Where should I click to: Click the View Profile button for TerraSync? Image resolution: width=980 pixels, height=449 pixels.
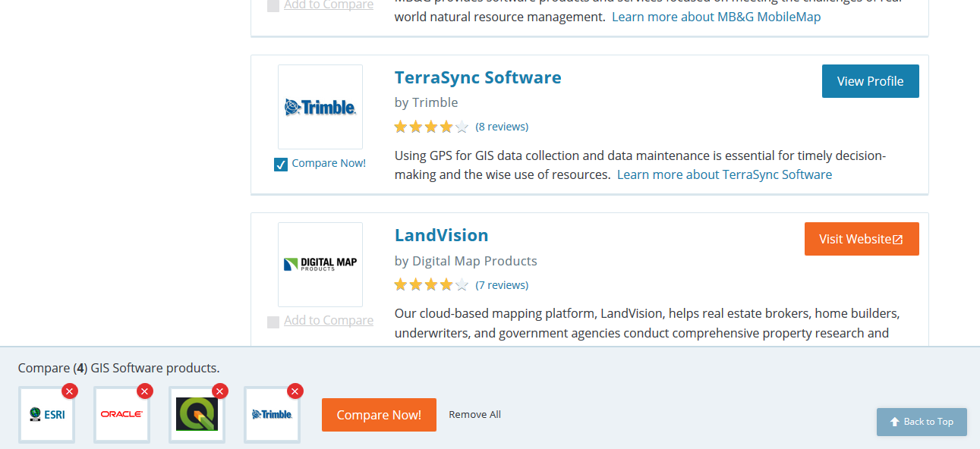pyautogui.click(x=870, y=81)
